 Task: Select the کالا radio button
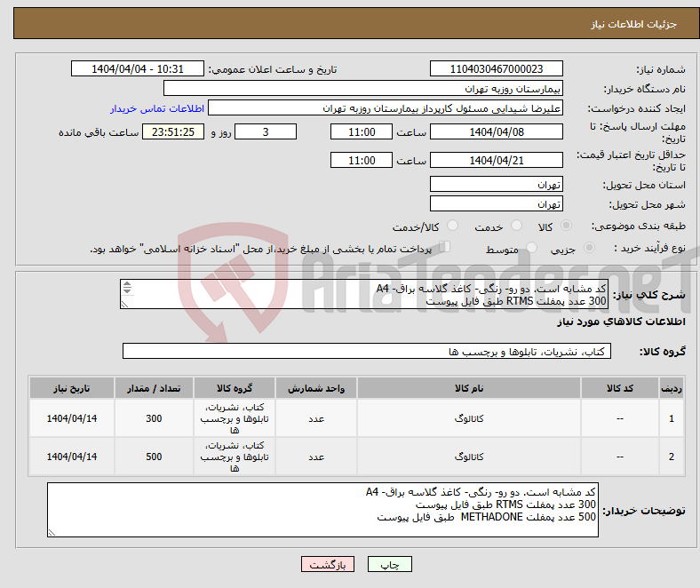pyautogui.click(x=566, y=226)
